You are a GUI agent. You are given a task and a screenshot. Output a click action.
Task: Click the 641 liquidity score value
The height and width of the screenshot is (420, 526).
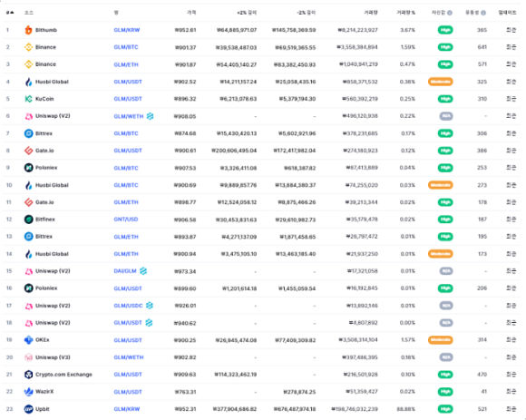click(482, 47)
